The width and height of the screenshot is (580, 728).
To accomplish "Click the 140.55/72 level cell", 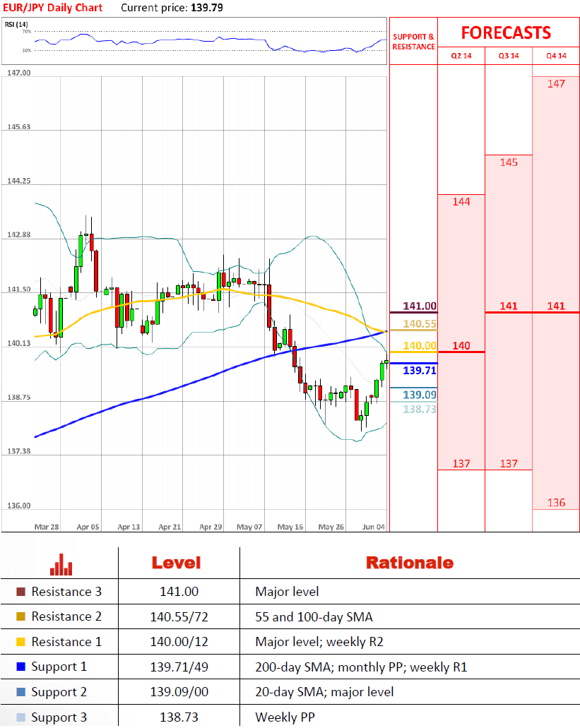I will (179, 617).
